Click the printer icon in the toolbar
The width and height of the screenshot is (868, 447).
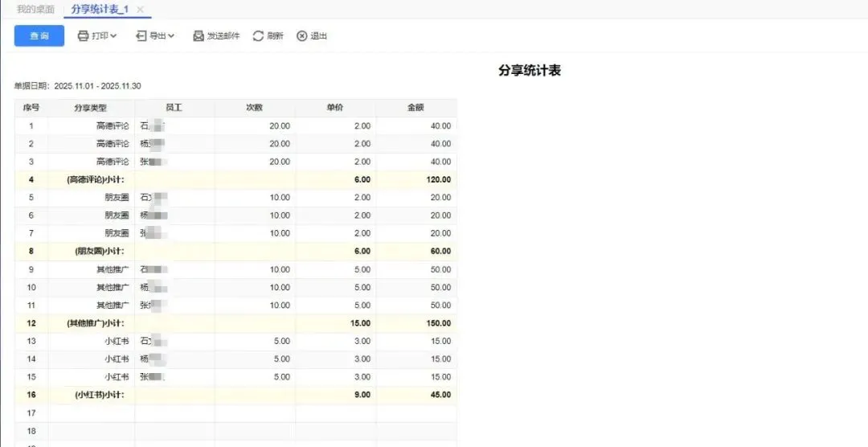(x=83, y=36)
